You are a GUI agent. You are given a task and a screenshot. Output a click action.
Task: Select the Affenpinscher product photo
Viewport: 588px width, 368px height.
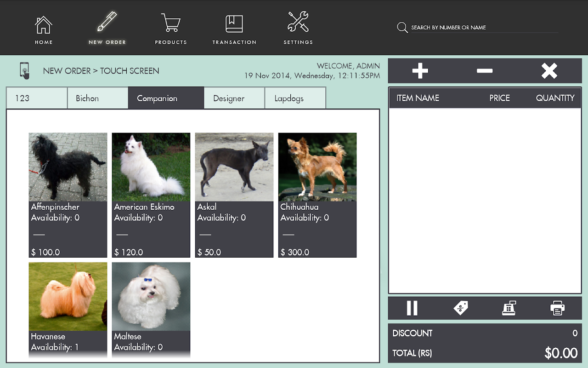pyautogui.click(x=68, y=167)
